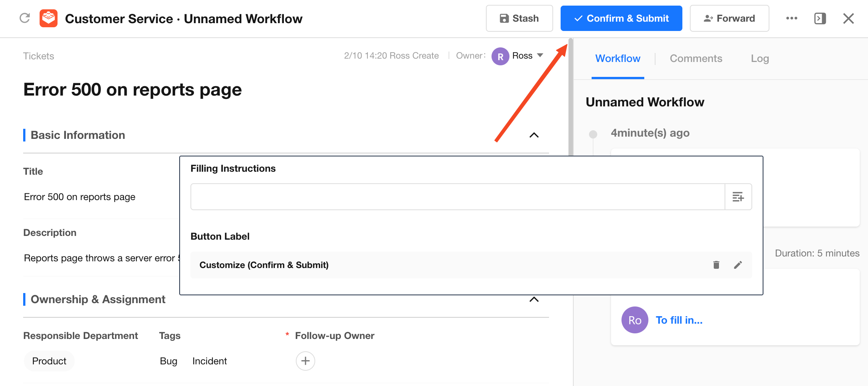Click the refresh icon beside the app logo
Image resolution: width=868 pixels, height=386 pixels.
(x=25, y=18)
